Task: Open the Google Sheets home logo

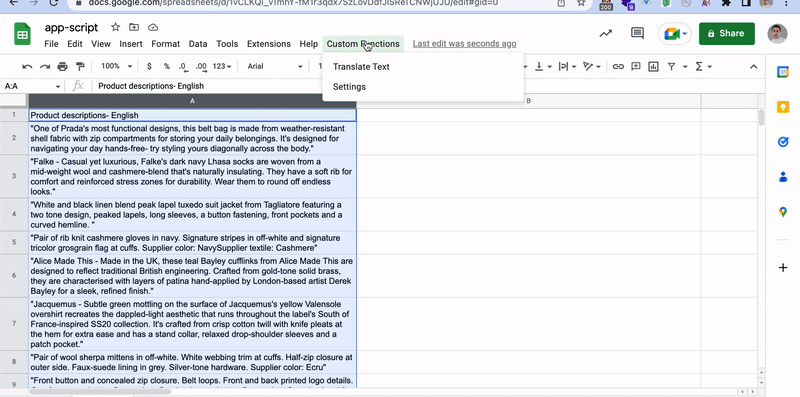Action: pos(22,34)
